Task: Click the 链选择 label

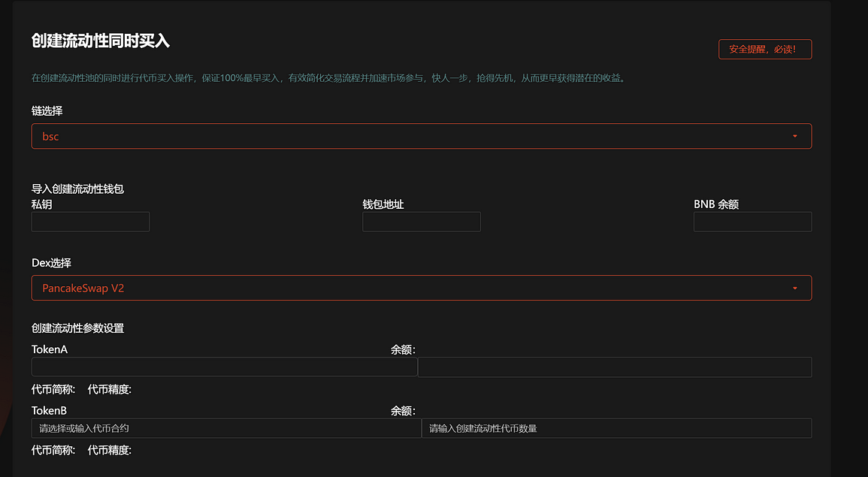Action: [47, 110]
